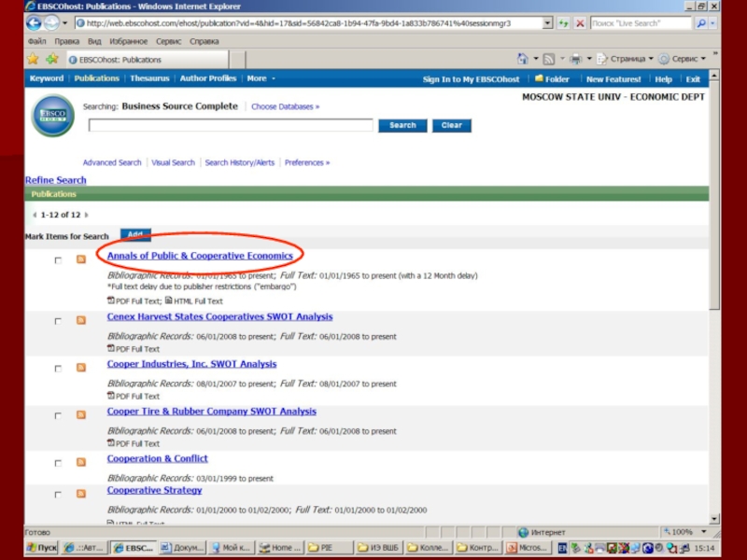This screenshot has width=747, height=560.
Task: Click next results page arrow by 1-12 of 12
Action: click(x=86, y=215)
